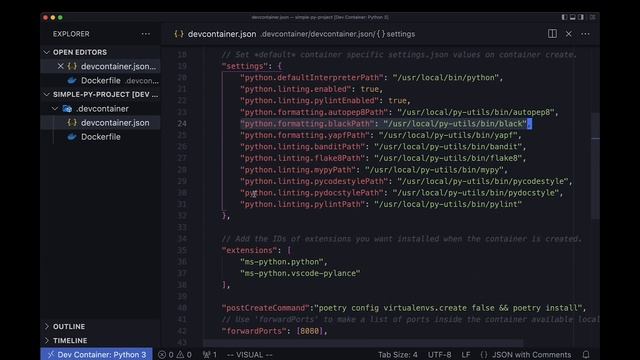This screenshot has width=640, height=360.
Task: Click python.formatting.yapfPath key
Action: (x=305, y=135)
